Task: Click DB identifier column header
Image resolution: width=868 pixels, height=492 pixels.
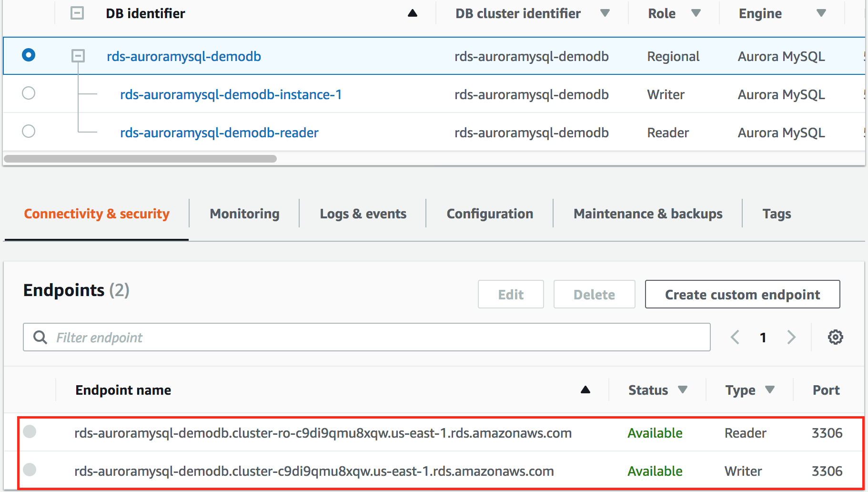Action: (145, 13)
